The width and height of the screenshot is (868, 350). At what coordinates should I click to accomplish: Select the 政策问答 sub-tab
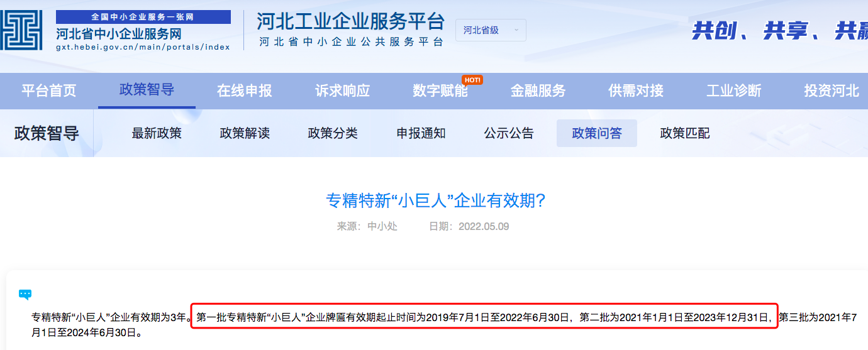[597, 133]
